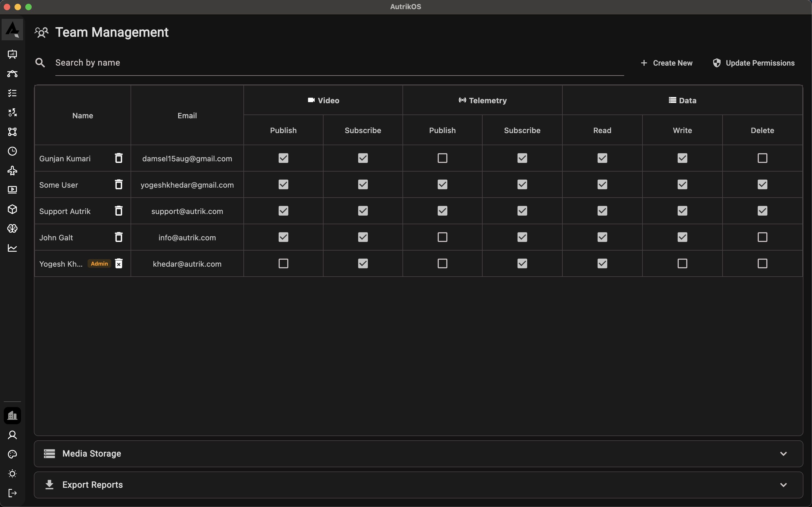The height and width of the screenshot is (507, 812).
Task: Expand the Media Storage section
Action: (783, 454)
